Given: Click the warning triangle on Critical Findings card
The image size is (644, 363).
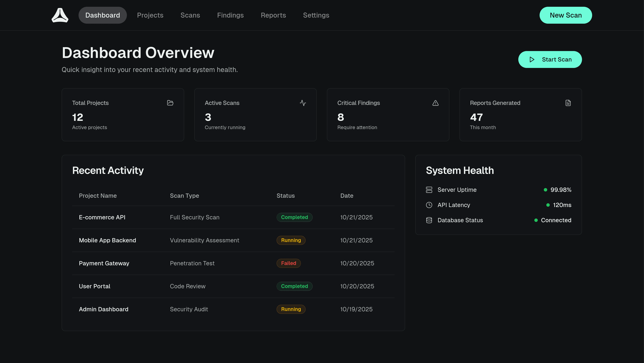Looking at the screenshot, I should click(436, 103).
